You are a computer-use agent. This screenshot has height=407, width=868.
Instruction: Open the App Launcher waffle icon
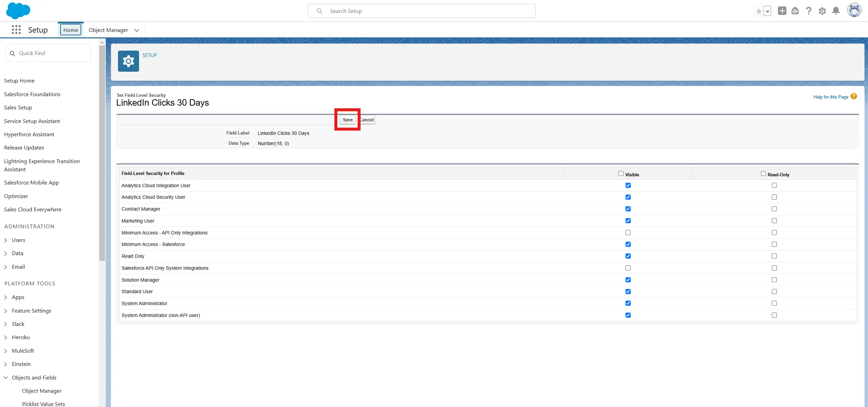coord(16,30)
